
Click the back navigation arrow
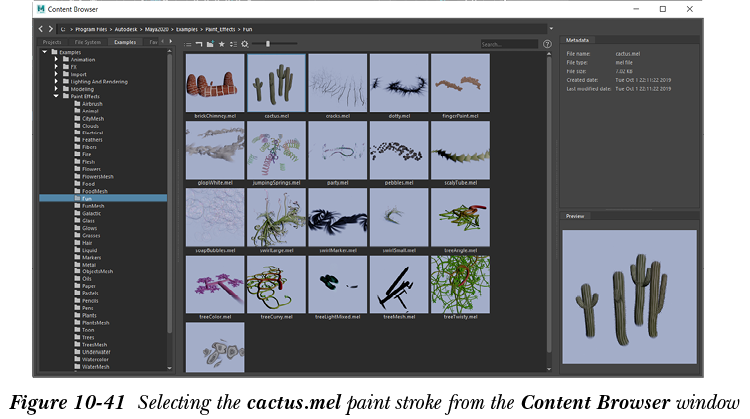point(42,30)
